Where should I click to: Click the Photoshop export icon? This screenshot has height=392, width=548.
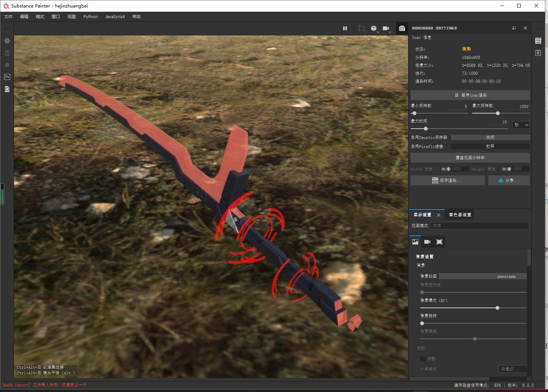pyautogui.click(x=7, y=77)
